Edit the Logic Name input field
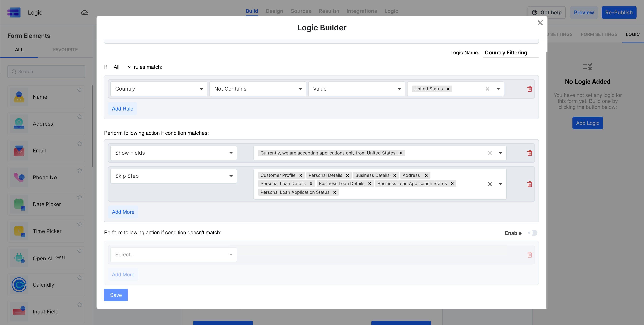Image resolution: width=644 pixels, height=325 pixels. (x=511, y=53)
